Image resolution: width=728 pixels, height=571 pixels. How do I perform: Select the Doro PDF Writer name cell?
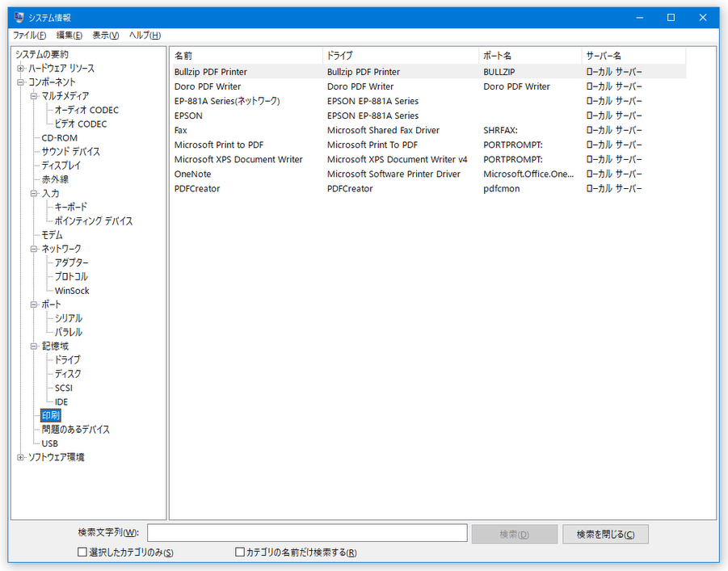(x=208, y=86)
